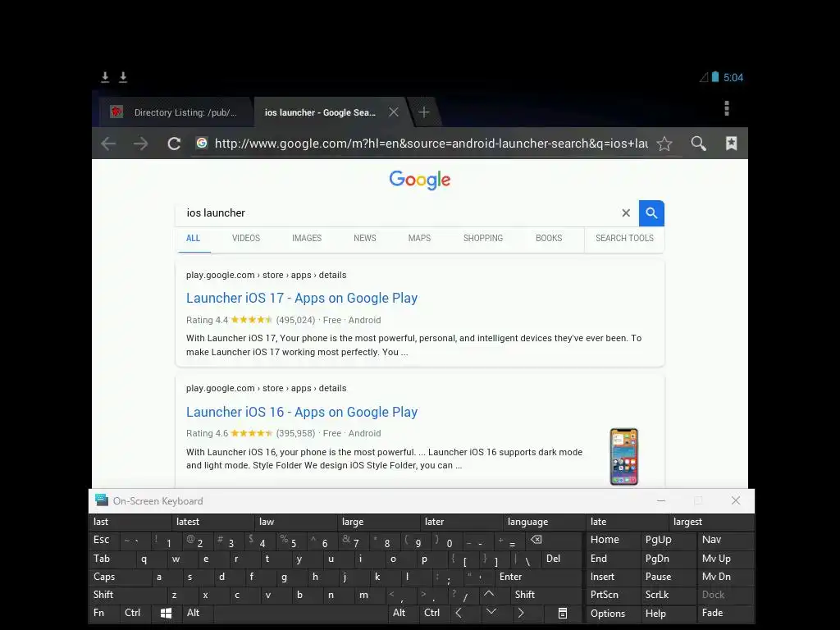Open SEARCH TOOLS options
840x630 pixels.
(x=624, y=239)
